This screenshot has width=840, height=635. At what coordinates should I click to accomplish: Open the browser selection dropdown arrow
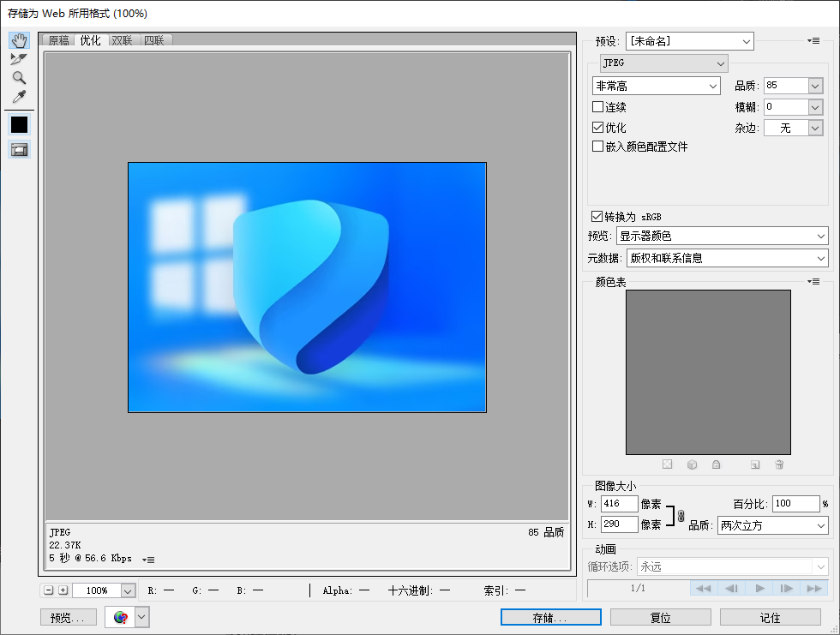coord(141,617)
